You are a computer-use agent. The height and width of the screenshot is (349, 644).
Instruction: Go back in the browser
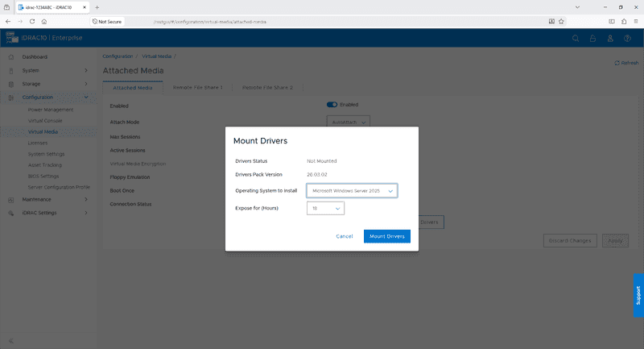click(8, 22)
